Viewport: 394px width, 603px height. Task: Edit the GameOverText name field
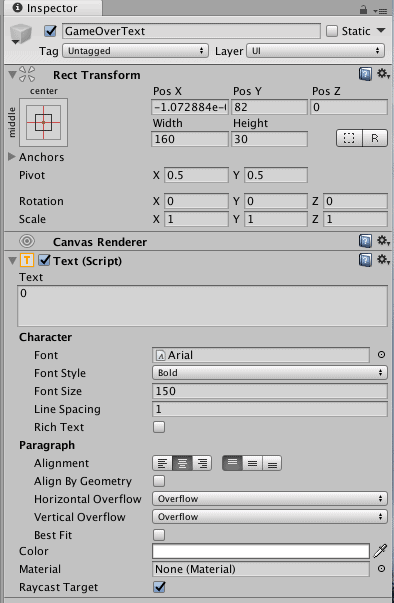point(191,31)
